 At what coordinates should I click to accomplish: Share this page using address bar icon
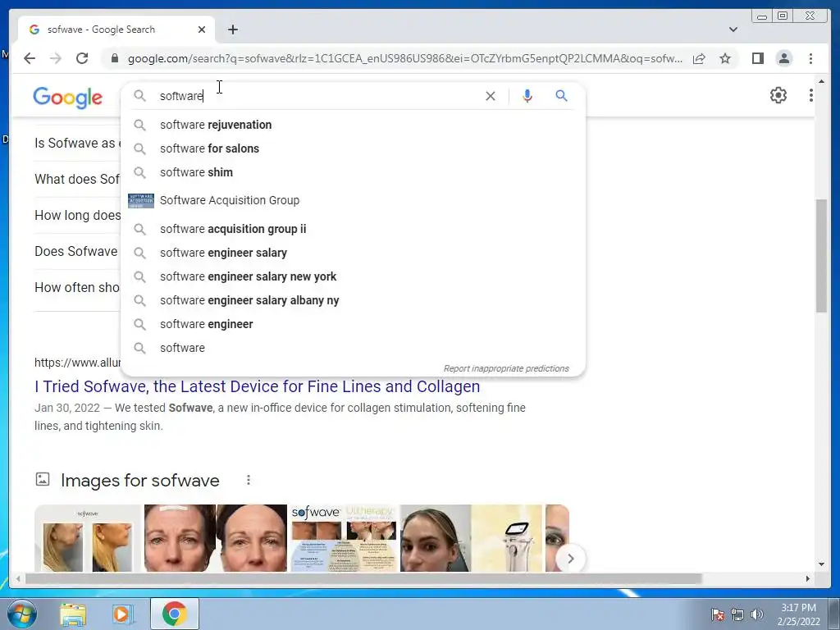(x=699, y=58)
